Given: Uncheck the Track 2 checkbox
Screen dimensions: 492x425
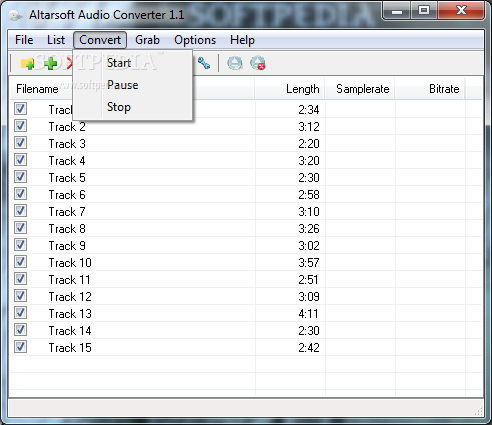Looking at the screenshot, I should [x=20, y=126].
